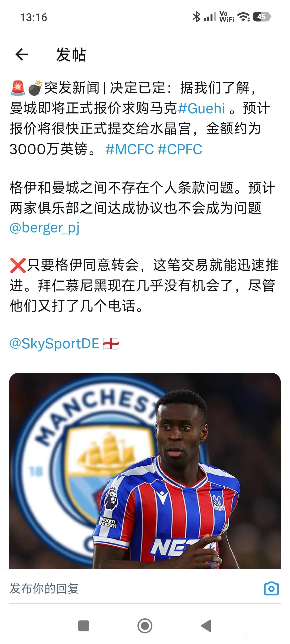290x644 pixels.
Task: Tap the Bluetooth icon in status bar
Action: pos(196,17)
